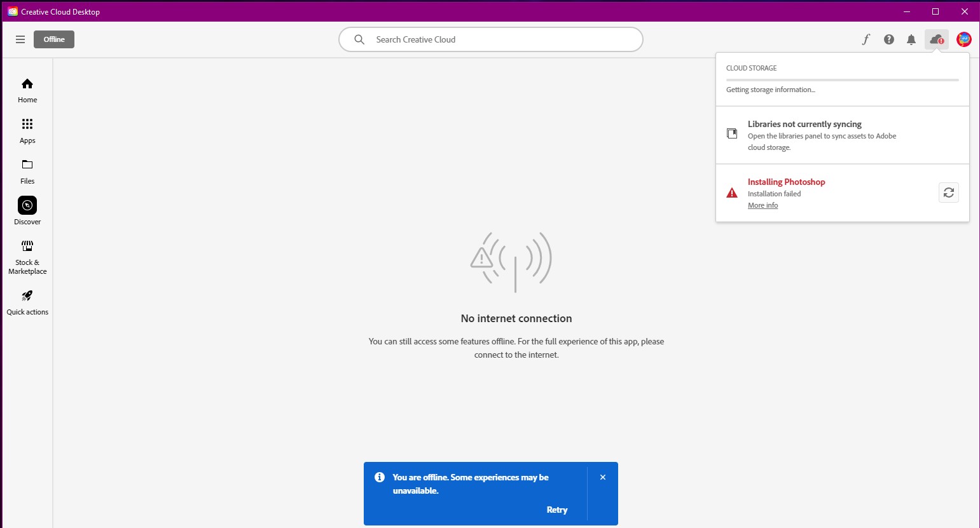Focus the Search Creative Cloud field

(491, 39)
